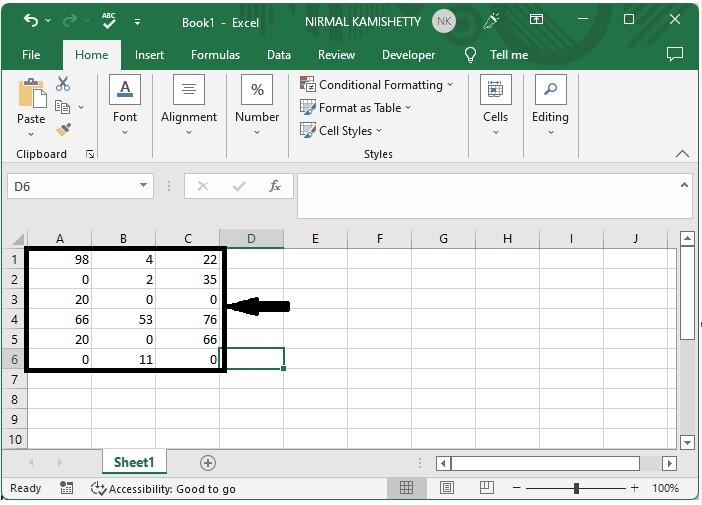Screen dimensions: 702x505
Task: Select column A header
Action: 60,239
